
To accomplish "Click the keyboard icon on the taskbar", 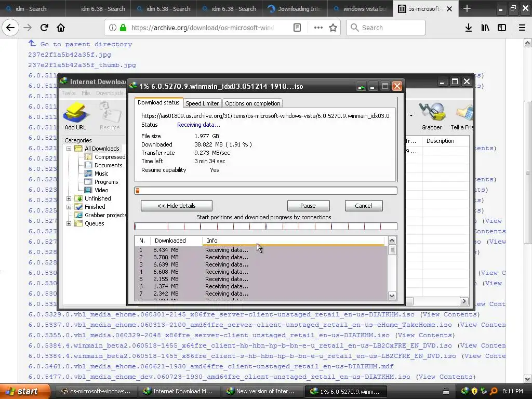I will click(x=446, y=392).
